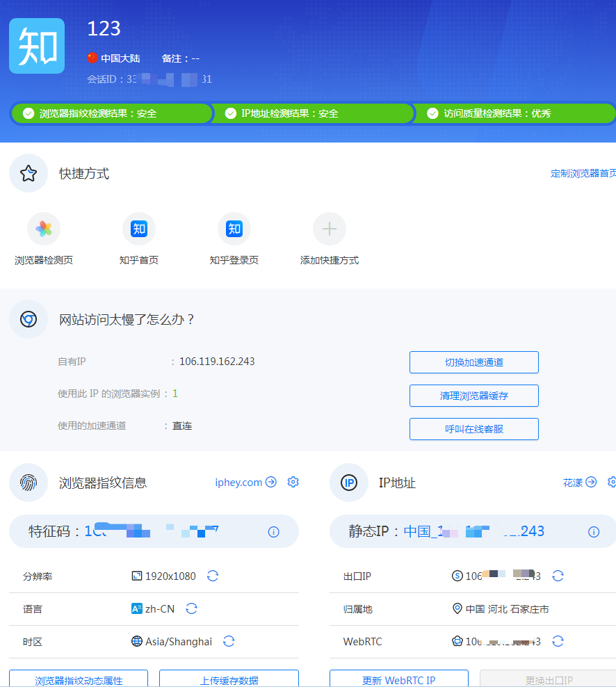Click the 添加快捷方式 plus icon
Viewport: 616px width, 687px height.
(x=329, y=228)
